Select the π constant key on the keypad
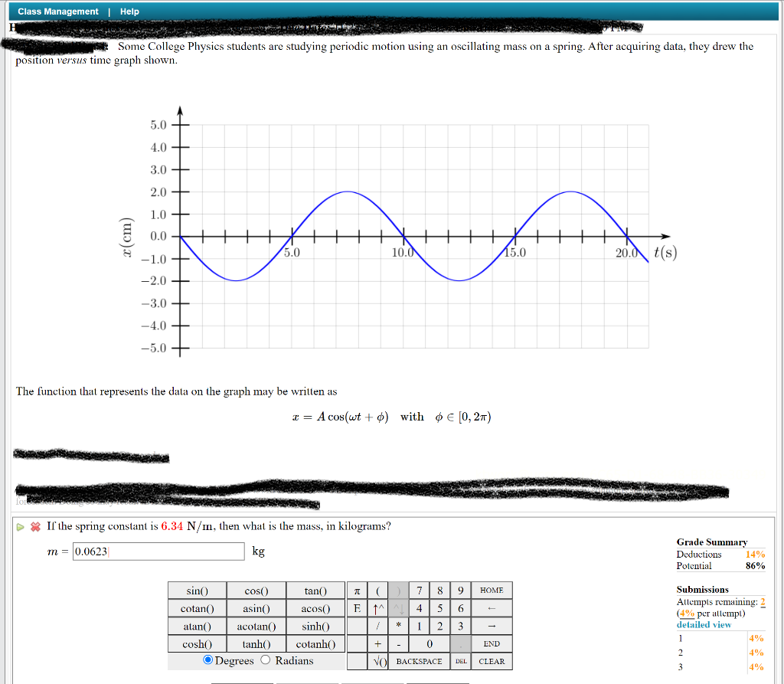The height and width of the screenshot is (684, 784). pos(354,591)
